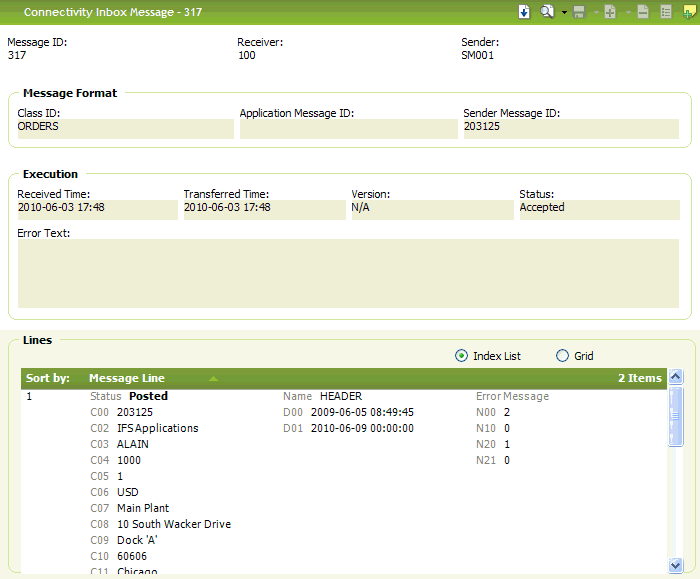Click the Search magnifier icon in toolbar

coord(547,12)
